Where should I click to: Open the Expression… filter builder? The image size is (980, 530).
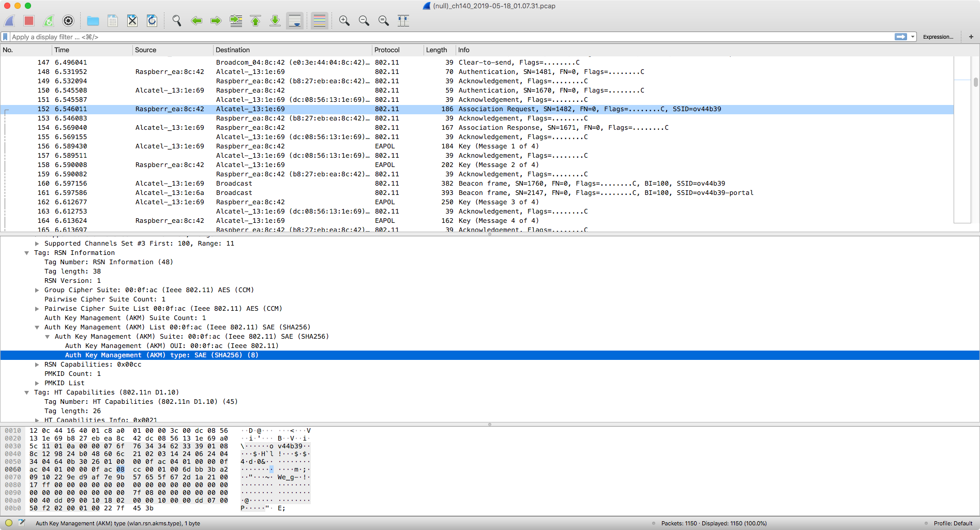tap(938, 37)
